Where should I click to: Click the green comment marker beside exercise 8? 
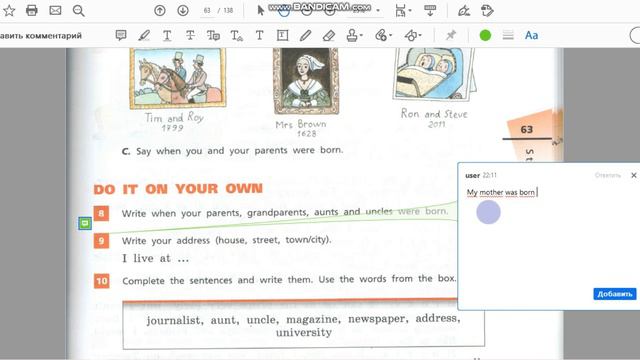pos(85,223)
